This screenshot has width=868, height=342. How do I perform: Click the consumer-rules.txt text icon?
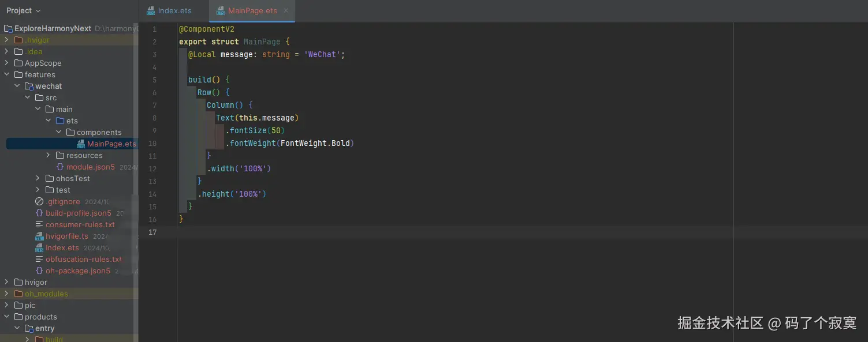pos(39,224)
